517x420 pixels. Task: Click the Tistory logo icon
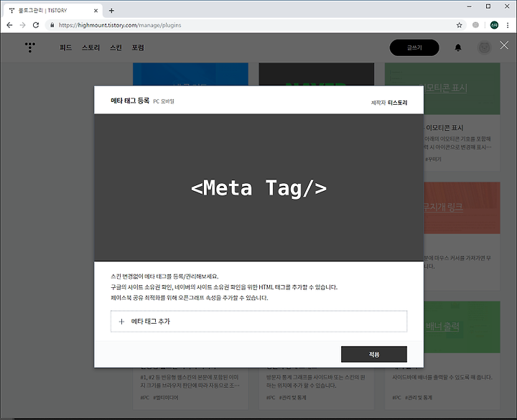click(30, 47)
